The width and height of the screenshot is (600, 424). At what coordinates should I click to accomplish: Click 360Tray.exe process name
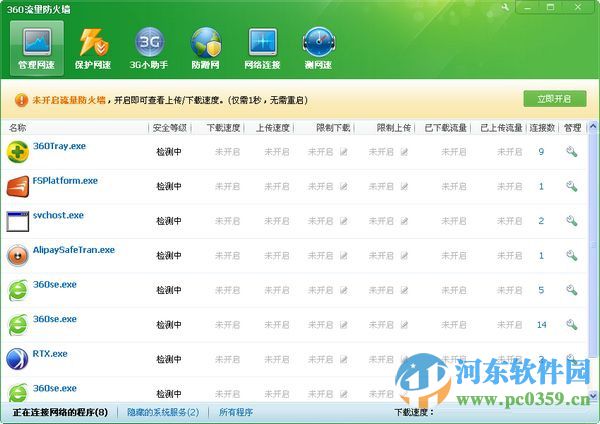pos(59,146)
